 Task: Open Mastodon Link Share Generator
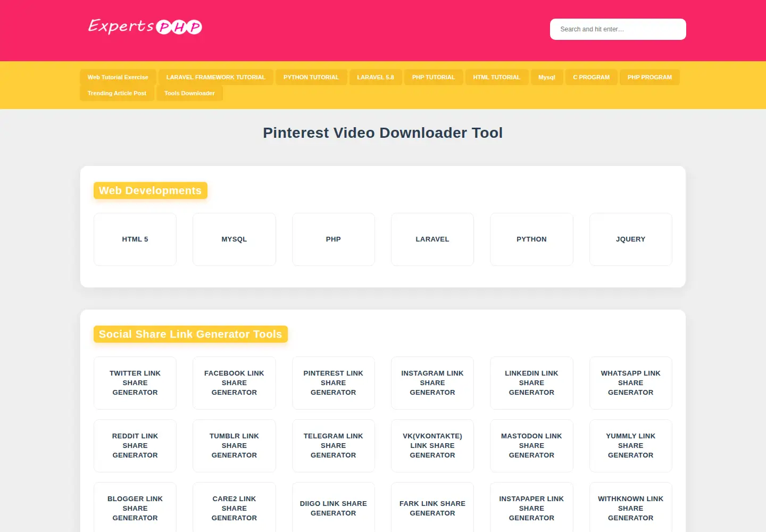[531, 446]
